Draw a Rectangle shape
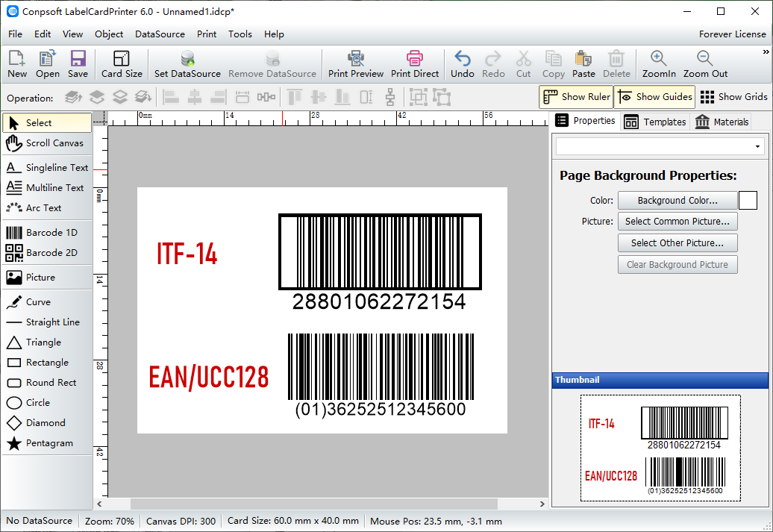Viewport: 773px width, 532px height. pyautogui.click(x=47, y=363)
